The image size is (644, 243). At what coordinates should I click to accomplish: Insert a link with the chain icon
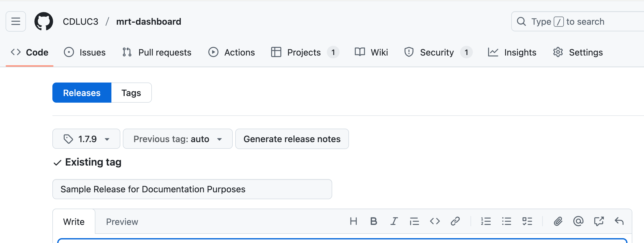coord(455,221)
